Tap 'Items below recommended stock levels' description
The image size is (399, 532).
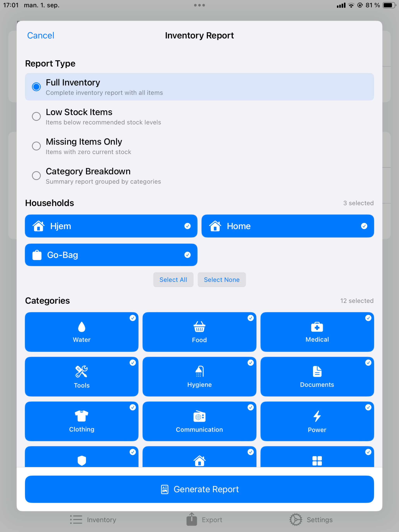click(x=103, y=122)
